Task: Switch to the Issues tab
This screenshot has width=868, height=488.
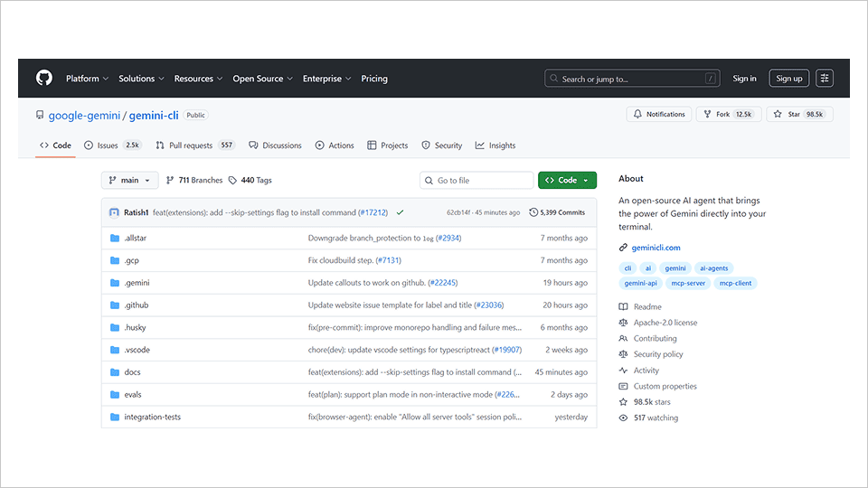Action: pyautogui.click(x=112, y=145)
